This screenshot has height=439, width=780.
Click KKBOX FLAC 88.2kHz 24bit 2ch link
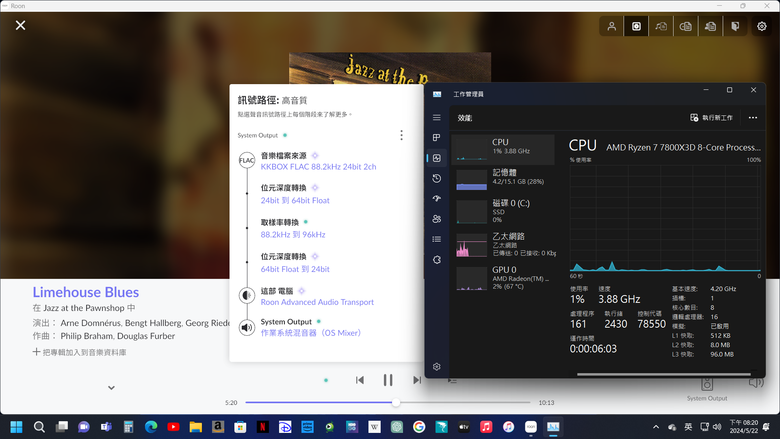point(318,167)
